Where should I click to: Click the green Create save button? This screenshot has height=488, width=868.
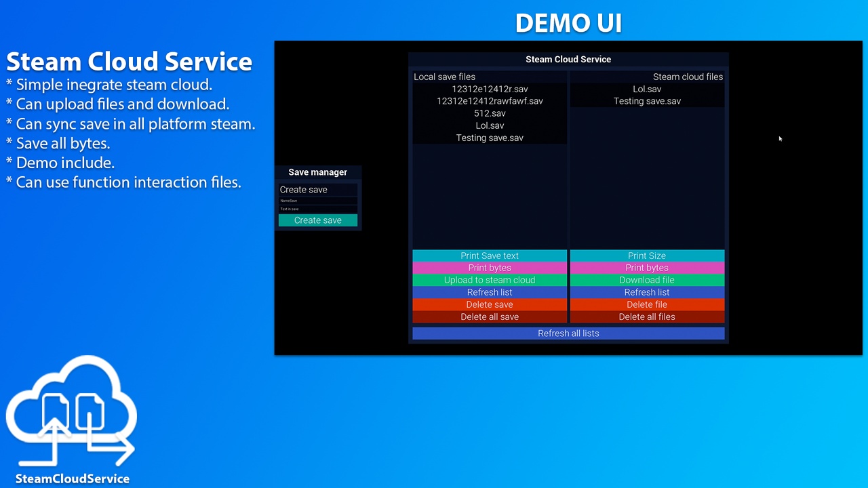pos(318,220)
